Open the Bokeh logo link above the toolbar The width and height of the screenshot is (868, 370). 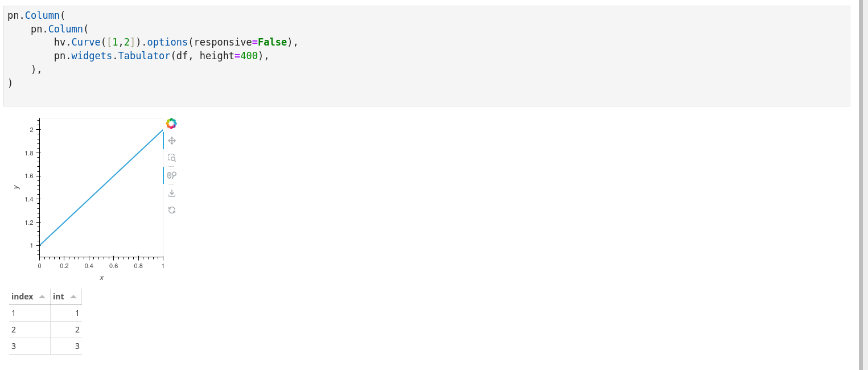[x=171, y=124]
